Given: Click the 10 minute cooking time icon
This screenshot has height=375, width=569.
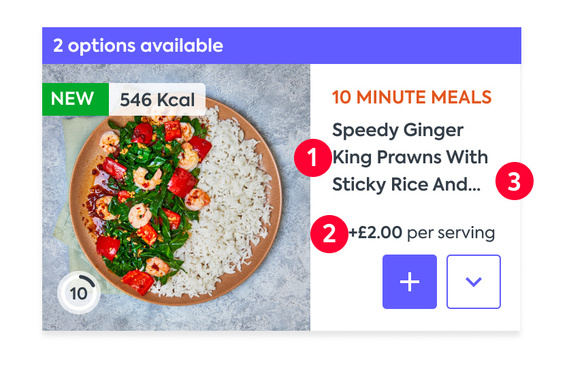Looking at the screenshot, I should click(x=79, y=293).
